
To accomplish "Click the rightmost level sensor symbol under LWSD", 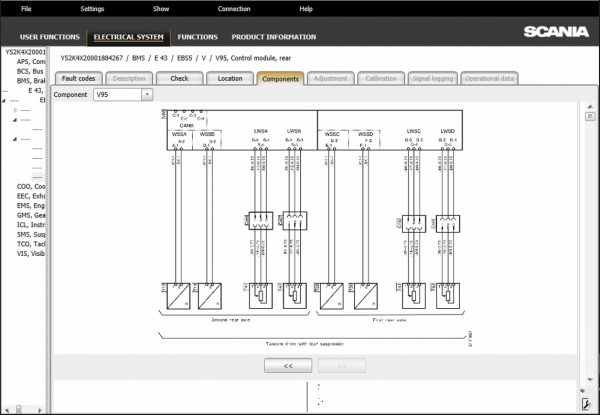I will [448, 296].
